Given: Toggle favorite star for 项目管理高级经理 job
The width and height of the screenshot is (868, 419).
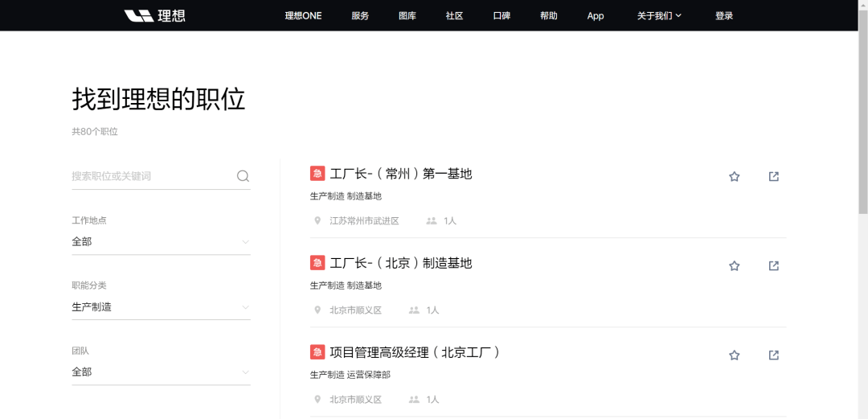Looking at the screenshot, I should point(734,355).
